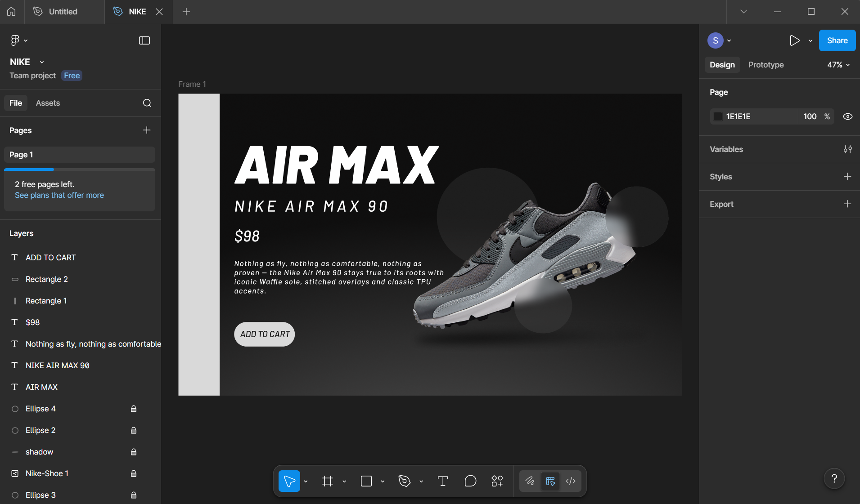Select the Rectangle shape tool
This screenshot has width=860, height=504.
366,481
